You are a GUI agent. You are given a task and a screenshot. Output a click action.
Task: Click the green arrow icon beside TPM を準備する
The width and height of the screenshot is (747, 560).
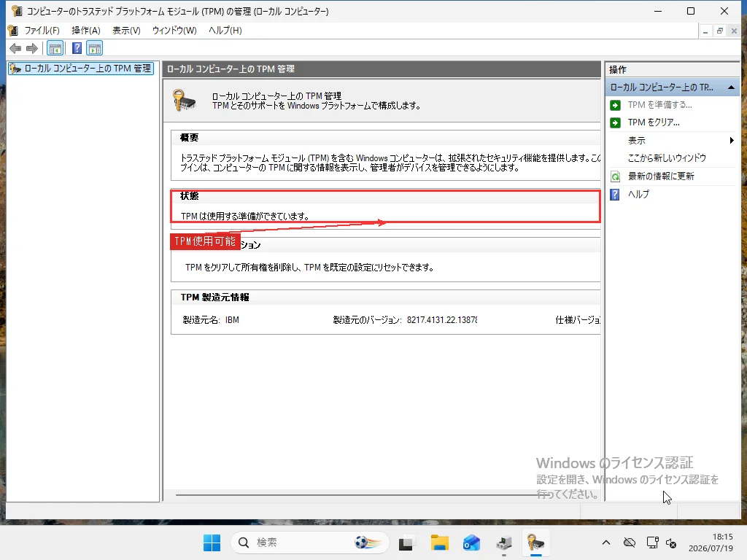tap(616, 105)
